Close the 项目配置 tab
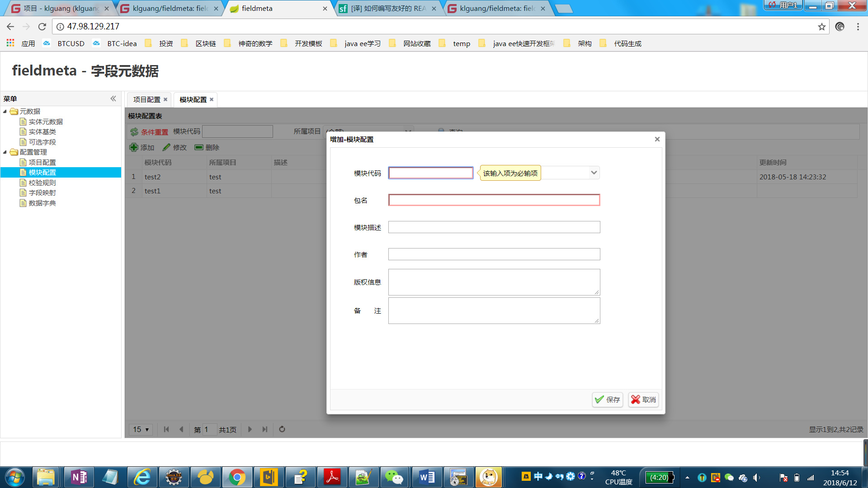The height and width of the screenshot is (488, 868). 165,99
